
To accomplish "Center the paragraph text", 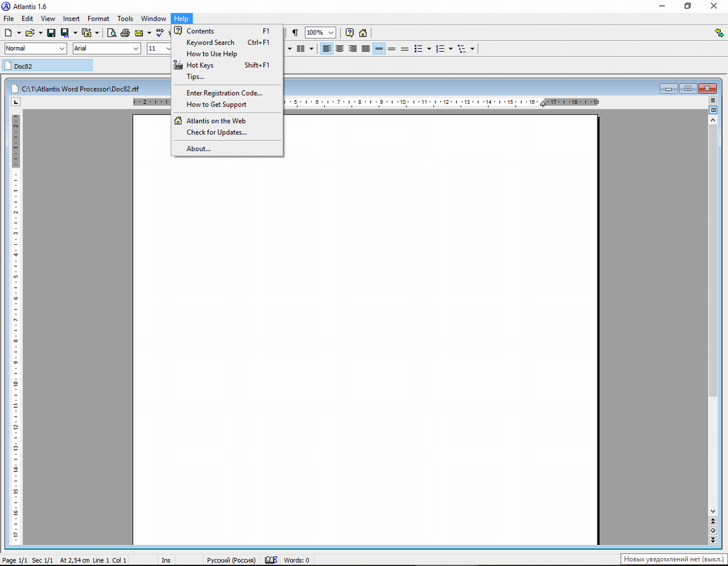I will point(340,49).
